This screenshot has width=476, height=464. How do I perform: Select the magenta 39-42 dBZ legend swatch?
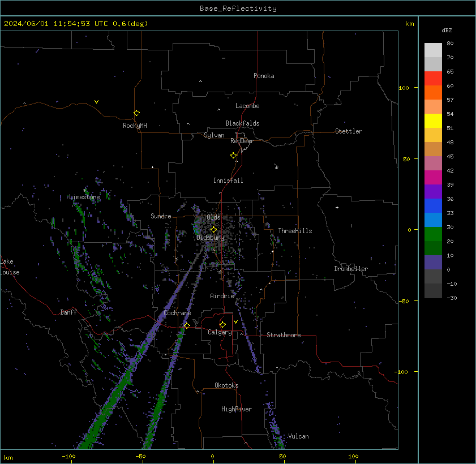pos(433,177)
